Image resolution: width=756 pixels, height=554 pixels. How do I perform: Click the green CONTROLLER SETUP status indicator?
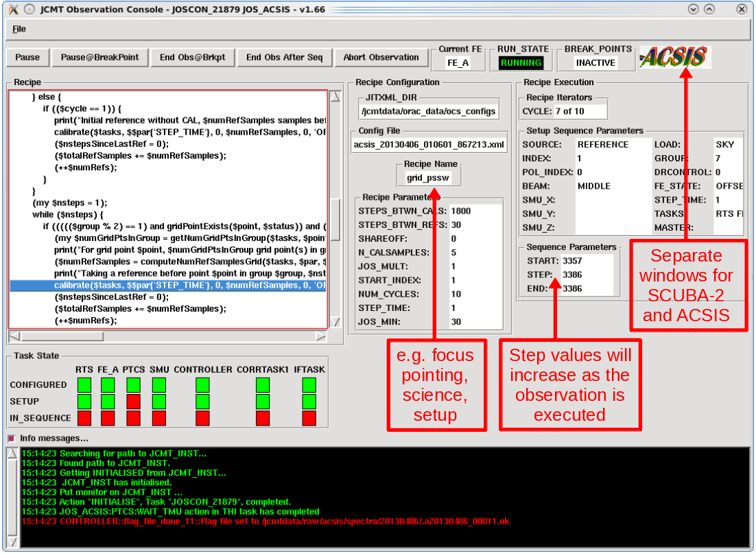coord(202,401)
